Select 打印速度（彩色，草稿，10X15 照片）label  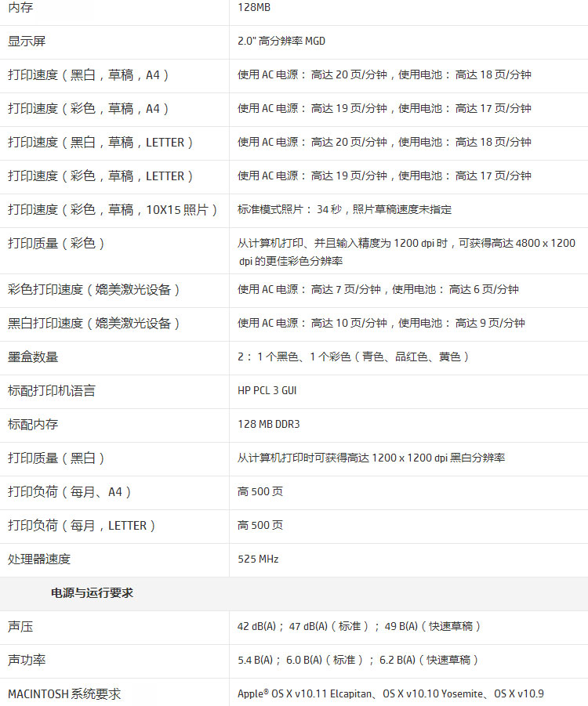point(113,210)
